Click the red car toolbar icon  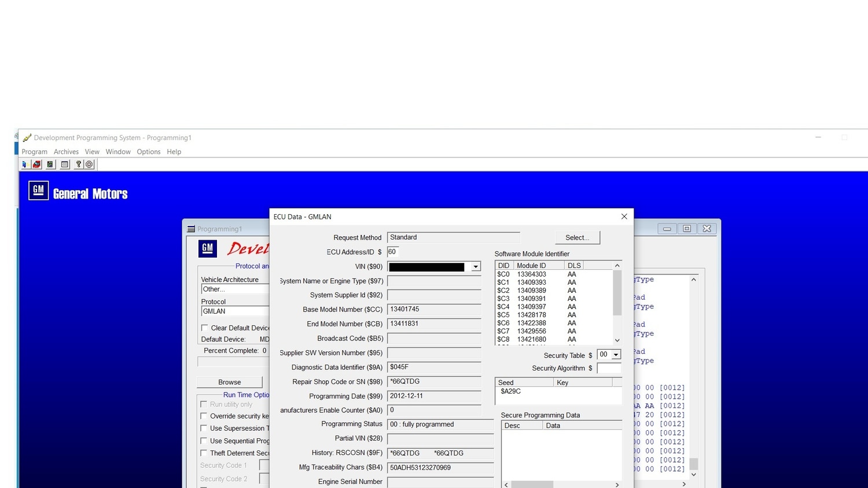tap(37, 164)
